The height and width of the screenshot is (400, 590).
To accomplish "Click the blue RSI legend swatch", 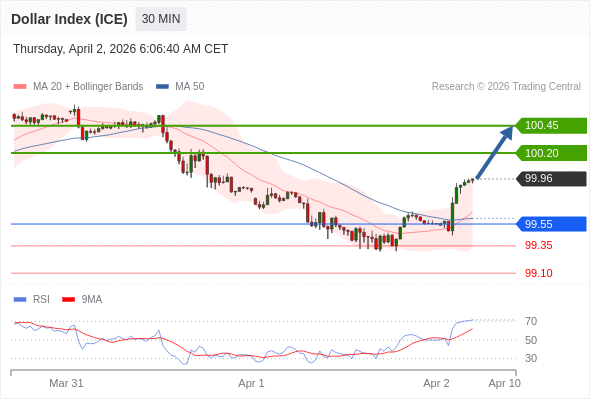I will [x=20, y=300].
